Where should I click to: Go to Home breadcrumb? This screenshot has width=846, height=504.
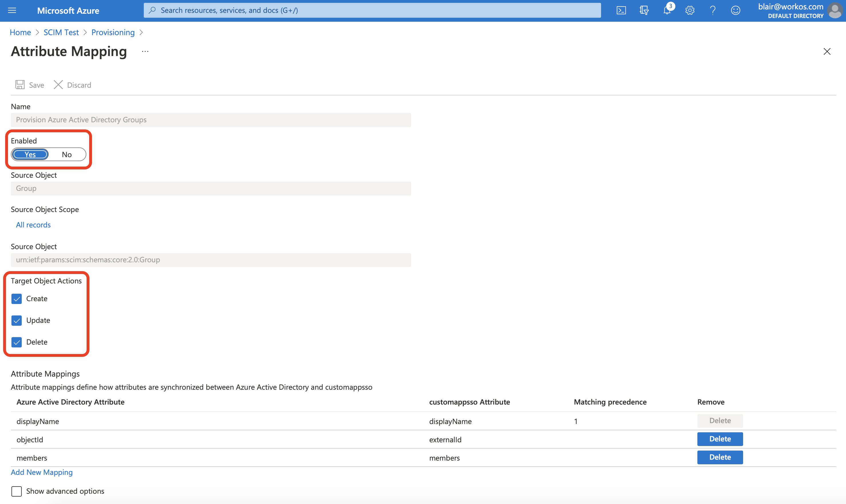coord(20,32)
